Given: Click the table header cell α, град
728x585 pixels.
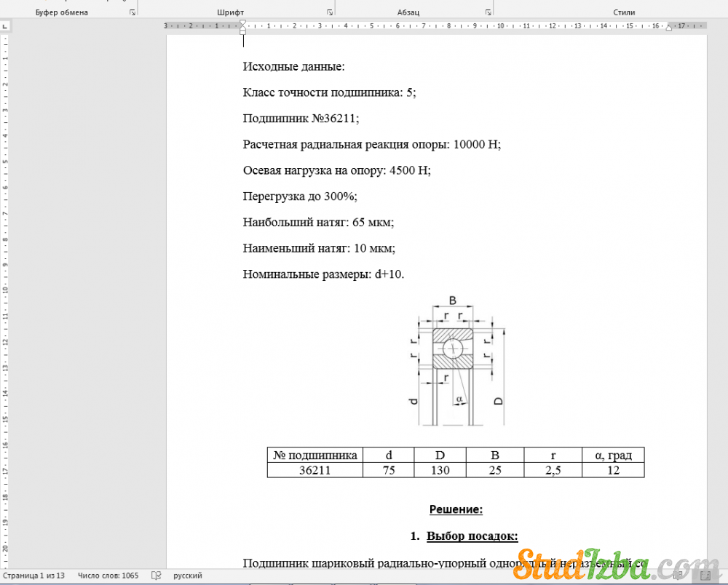Looking at the screenshot, I should (x=613, y=455).
